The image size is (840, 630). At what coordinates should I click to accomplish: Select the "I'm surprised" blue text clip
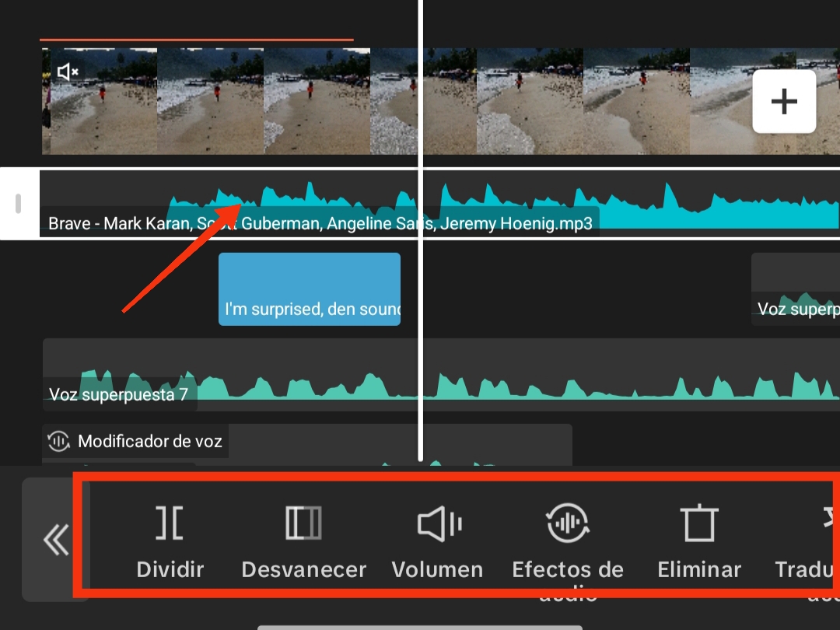pos(309,289)
